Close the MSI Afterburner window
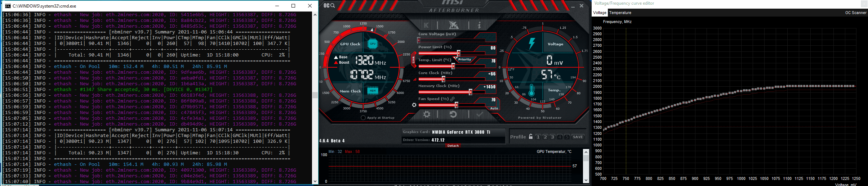This screenshot has height=186, width=868. [x=582, y=6]
